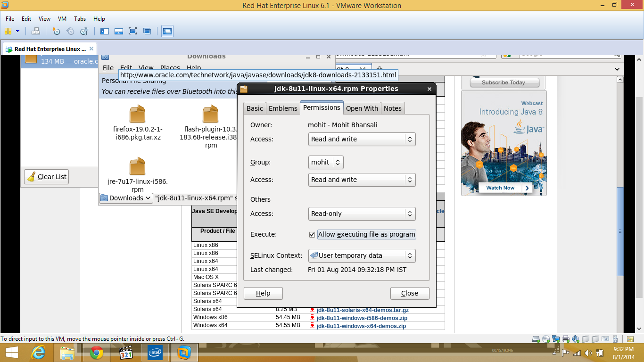Open the VMware Edit menu
Screen dimensions: 644x362
coord(26,19)
